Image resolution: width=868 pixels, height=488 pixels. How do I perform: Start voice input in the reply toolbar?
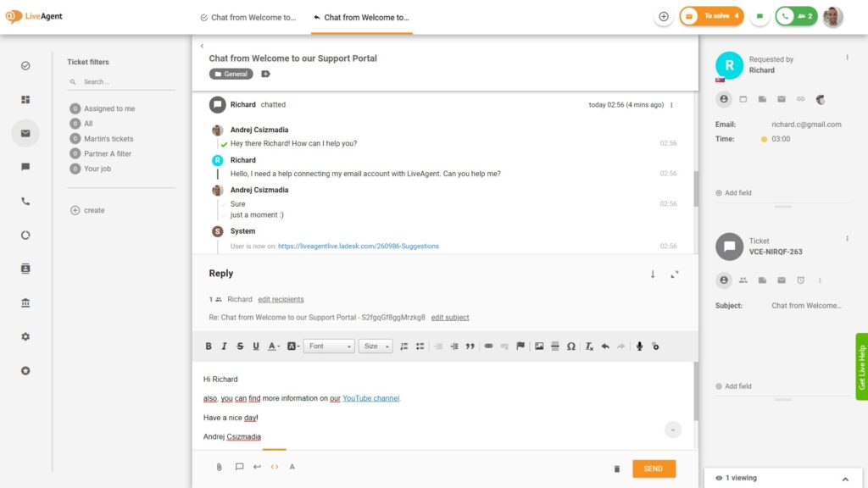pyautogui.click(x=639, y=346)
